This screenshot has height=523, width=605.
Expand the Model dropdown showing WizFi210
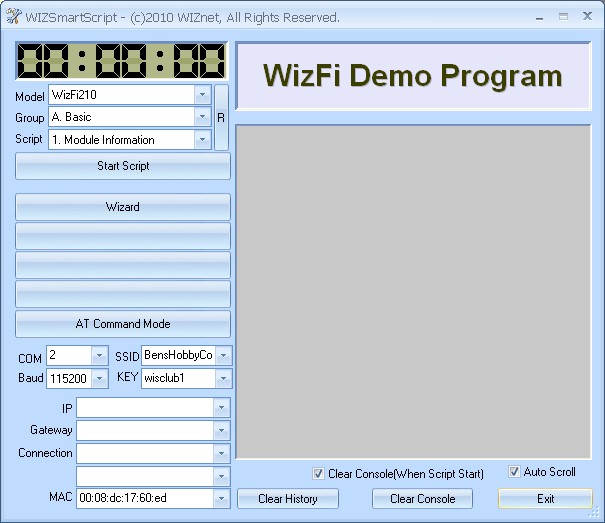coord(202,95)
